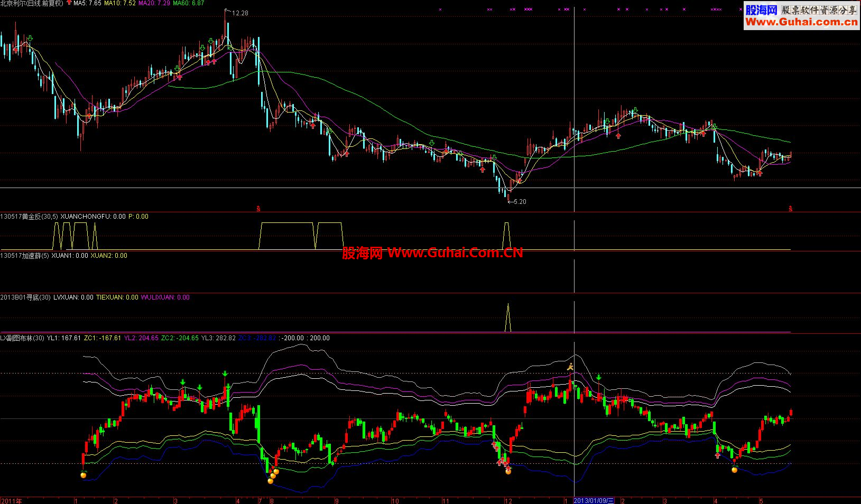Click the 5.20 low price label
The height and width of the screenshot is (504, 861).
coord(520,202)
